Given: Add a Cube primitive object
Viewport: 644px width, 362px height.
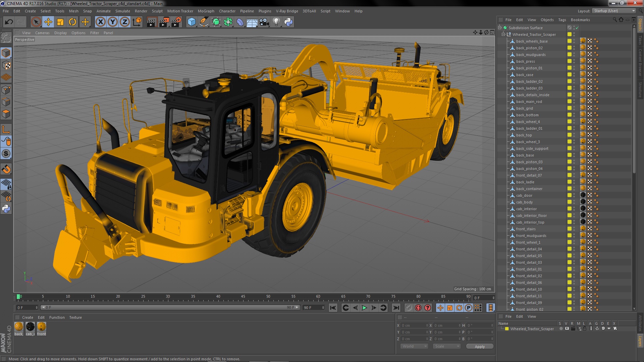Looking at the screenshot, I should coord(192,22).
